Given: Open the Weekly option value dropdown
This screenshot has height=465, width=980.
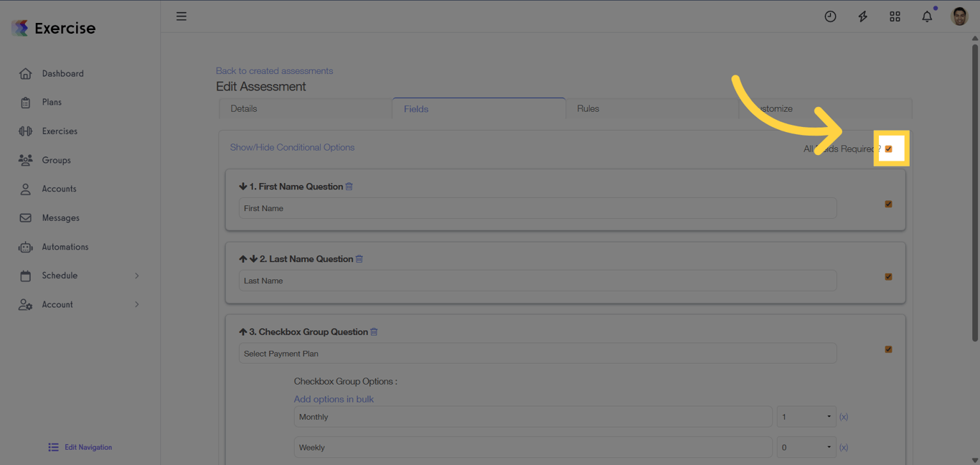Looking at the screenshot, I should pos(806,448).
